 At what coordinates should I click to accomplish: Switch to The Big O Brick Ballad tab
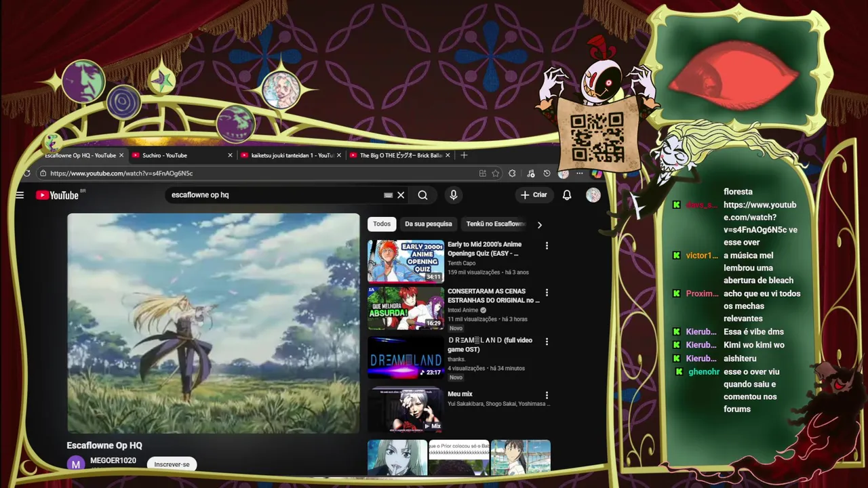(x=400, y=155)
